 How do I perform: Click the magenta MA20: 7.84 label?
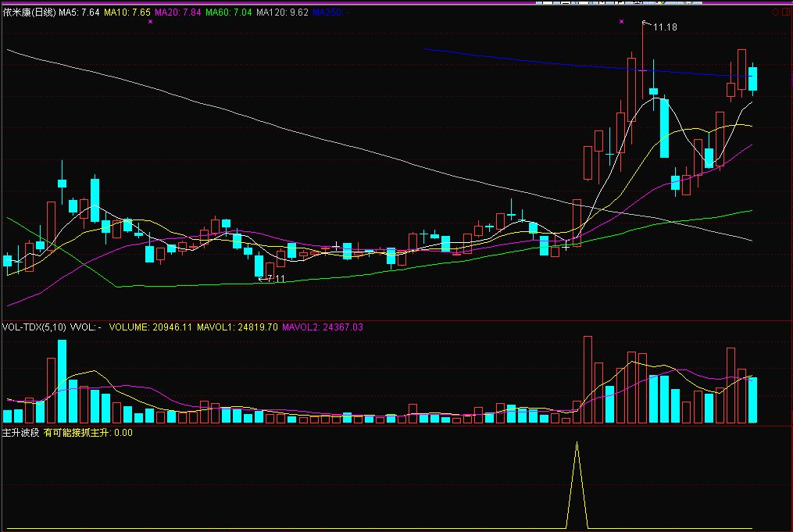[177, 12]
